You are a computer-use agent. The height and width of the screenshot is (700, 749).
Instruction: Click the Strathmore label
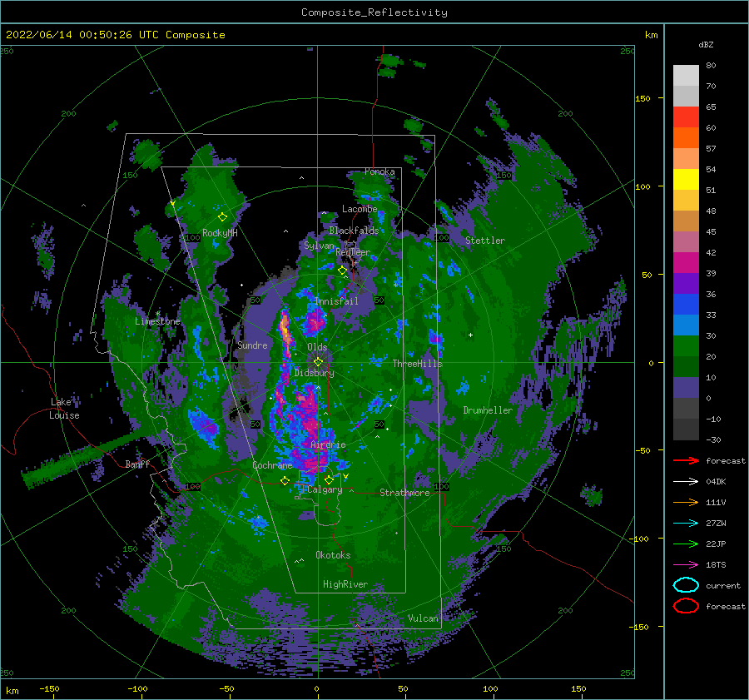[x=404, y=493]
